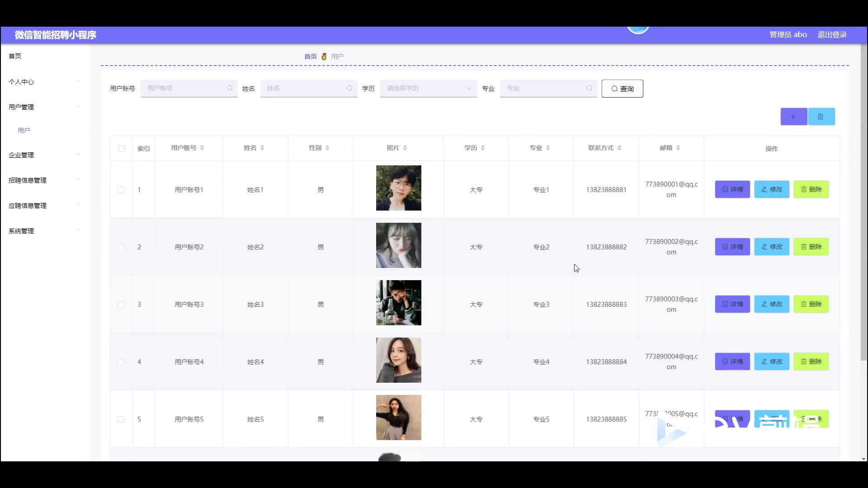This screenshot has height=488, width=868.
Task: Open the 请选择学历 dropdown
Action: 428,88
